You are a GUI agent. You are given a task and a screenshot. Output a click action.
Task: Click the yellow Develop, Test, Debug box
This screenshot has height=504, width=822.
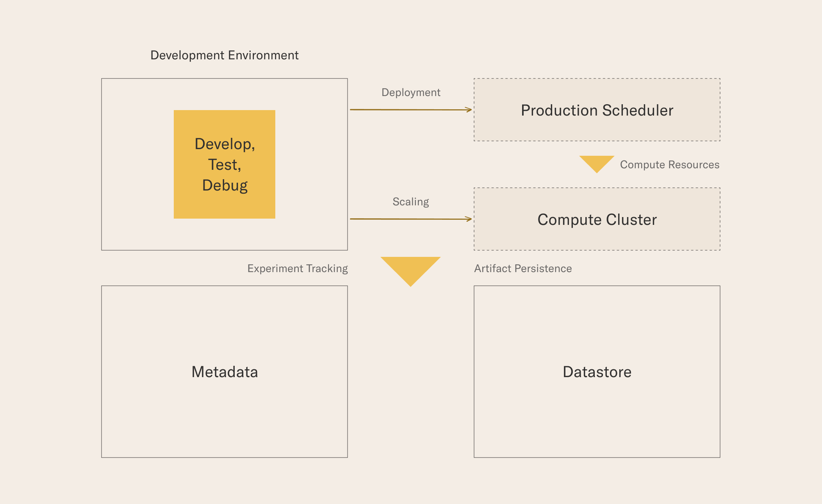tap(225, 164)
